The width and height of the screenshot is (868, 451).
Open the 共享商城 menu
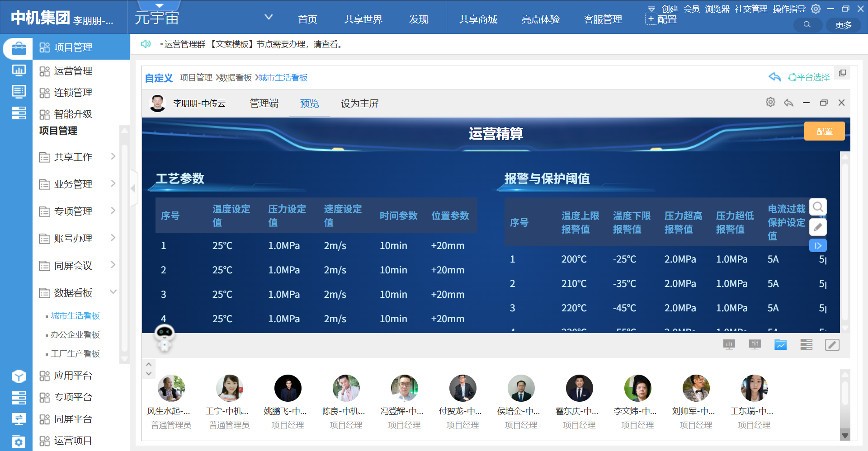[478, 19]
